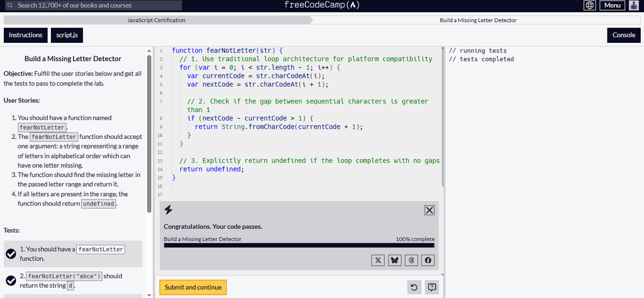Click comment about traditional loop architecture
Viewport: 644px width, 298px height.
pos(306,59)
